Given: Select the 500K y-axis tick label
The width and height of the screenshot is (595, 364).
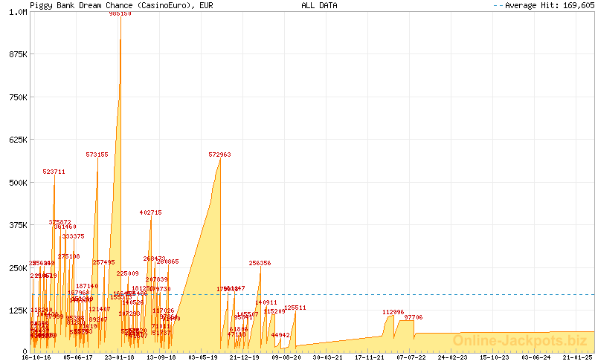Looking at the screenshot, I should pyautogui.click(x=16, y=183).
